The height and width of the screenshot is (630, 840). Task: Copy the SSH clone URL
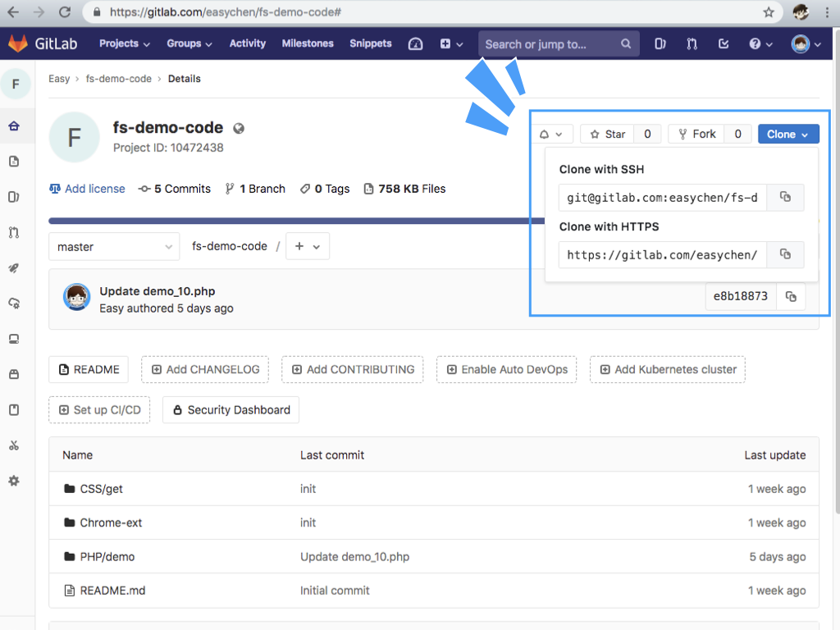coord(785,198)
